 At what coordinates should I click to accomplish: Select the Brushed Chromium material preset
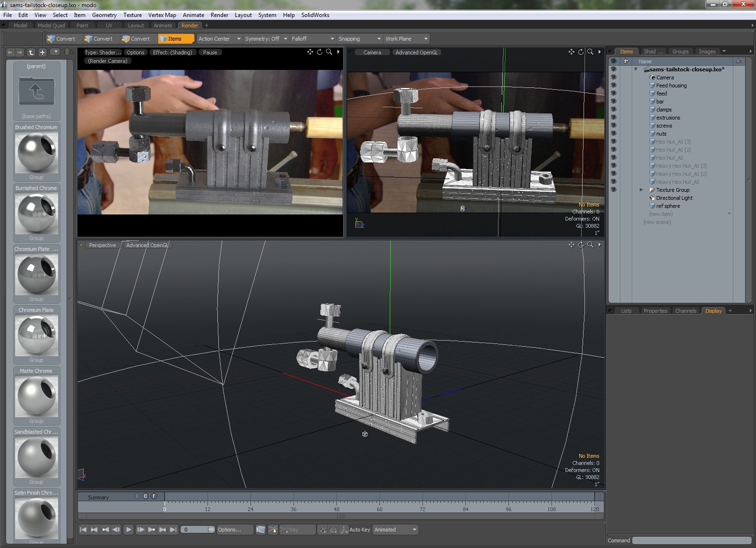(36, 153)
